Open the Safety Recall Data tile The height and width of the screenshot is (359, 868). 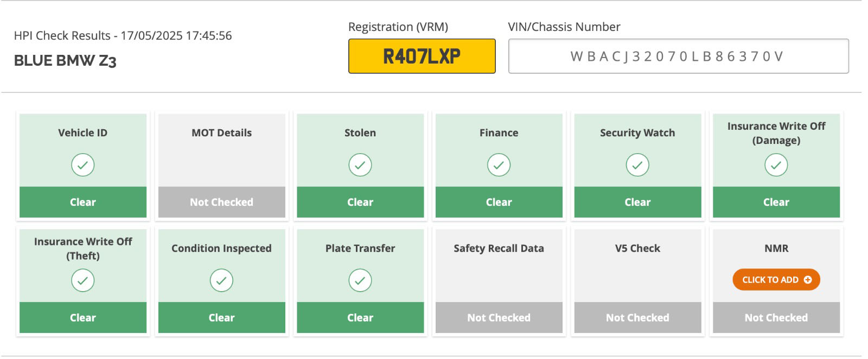499,281
